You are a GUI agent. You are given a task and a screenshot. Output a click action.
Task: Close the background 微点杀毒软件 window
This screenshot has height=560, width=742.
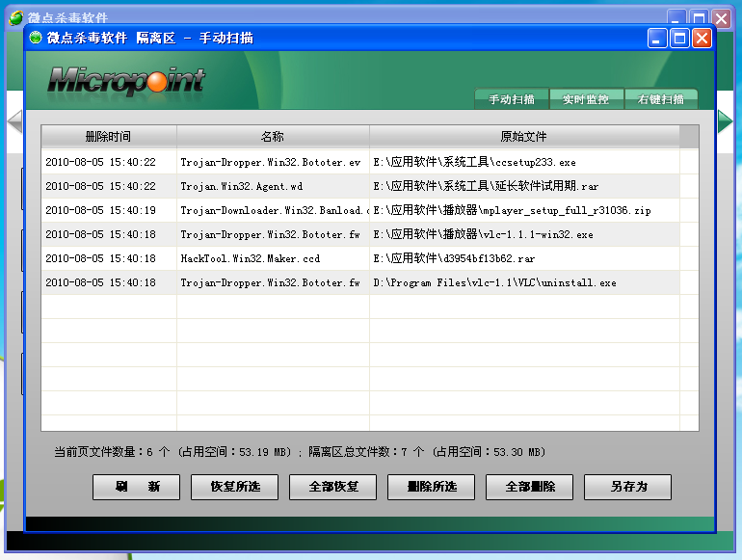722,18
